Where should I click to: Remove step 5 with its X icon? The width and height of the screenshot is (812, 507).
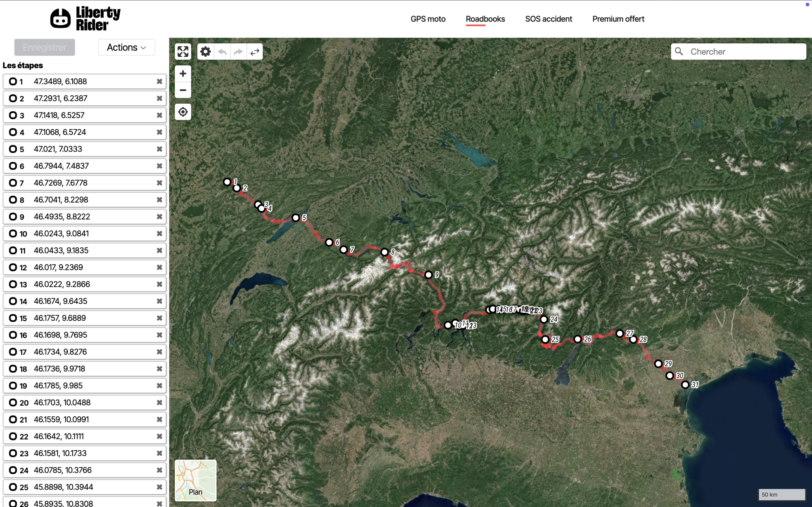[x=159, y=149]
